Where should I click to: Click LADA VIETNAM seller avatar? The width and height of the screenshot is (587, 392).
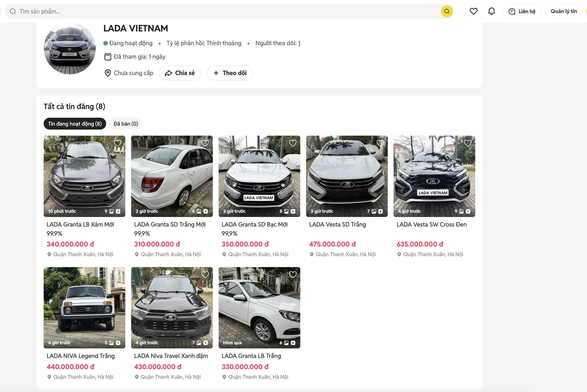[70, 48]
